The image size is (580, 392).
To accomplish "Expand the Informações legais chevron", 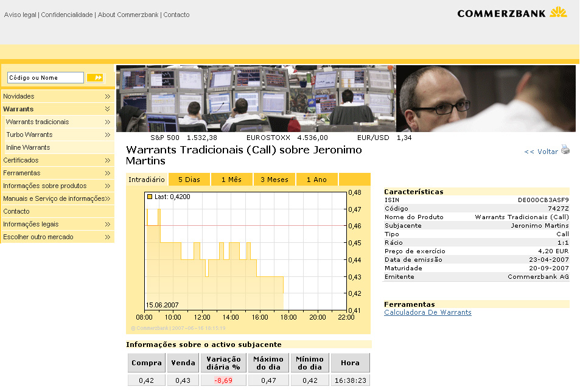I will (107, 225).
